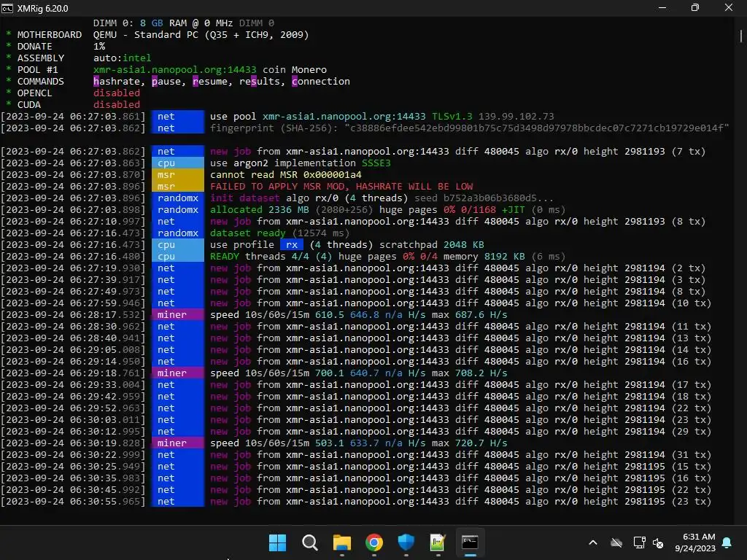Click the 'resume' command word
This screenshot has width=747, height=560.
[x=210, y=82]
